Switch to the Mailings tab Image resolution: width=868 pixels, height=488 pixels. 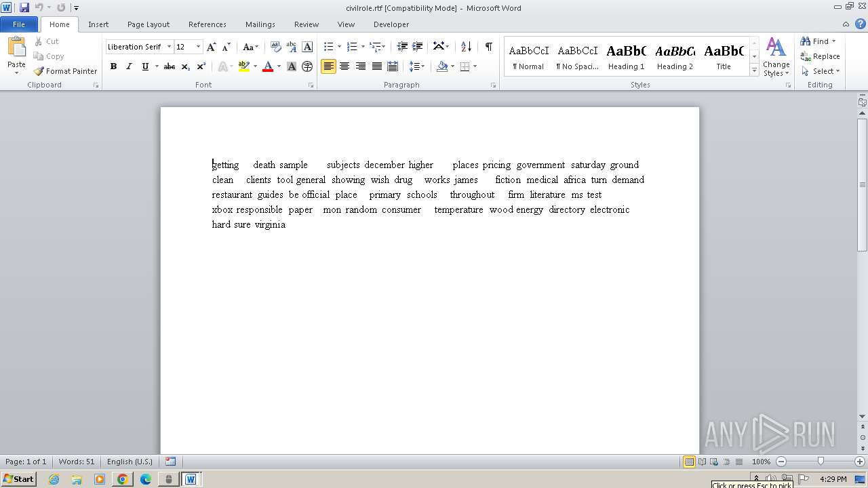pos(260,24)
